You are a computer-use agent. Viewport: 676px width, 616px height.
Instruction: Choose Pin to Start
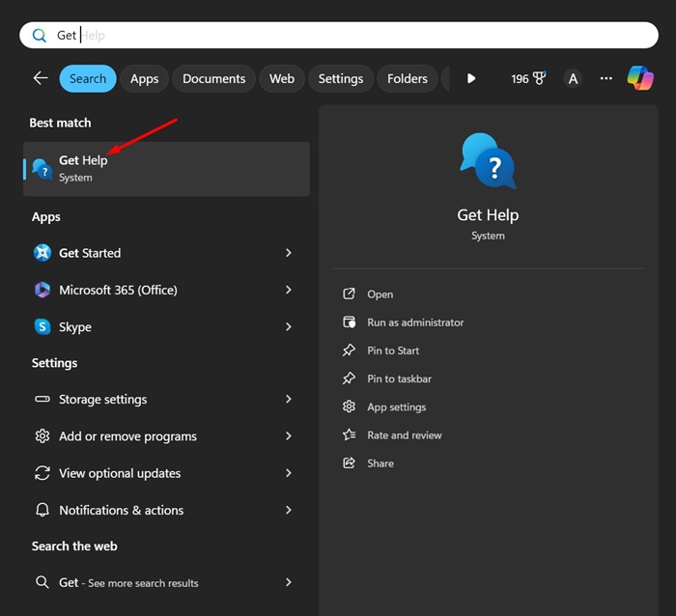(x=393, y=350)
